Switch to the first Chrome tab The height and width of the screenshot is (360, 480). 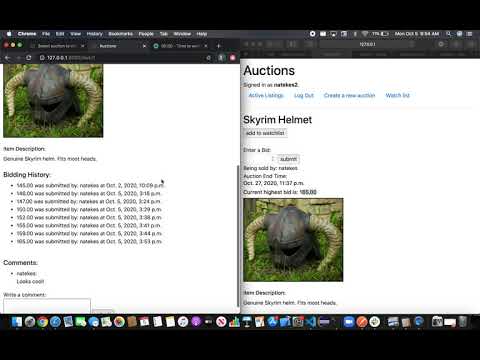point(57,46)
